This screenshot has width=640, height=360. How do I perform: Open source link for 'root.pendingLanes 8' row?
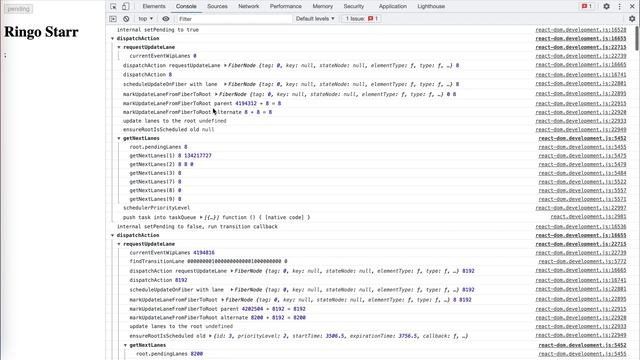point(582,147)
